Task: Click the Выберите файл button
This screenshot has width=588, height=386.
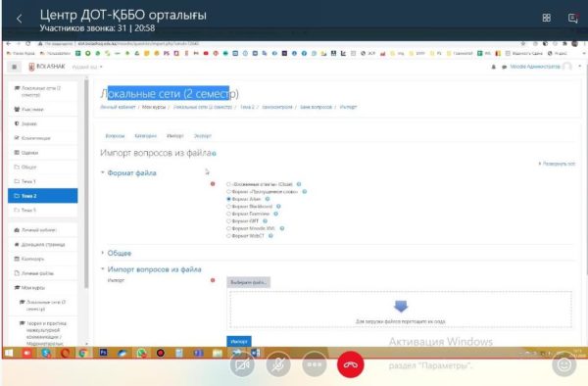Action: click(x=248, y=282)
